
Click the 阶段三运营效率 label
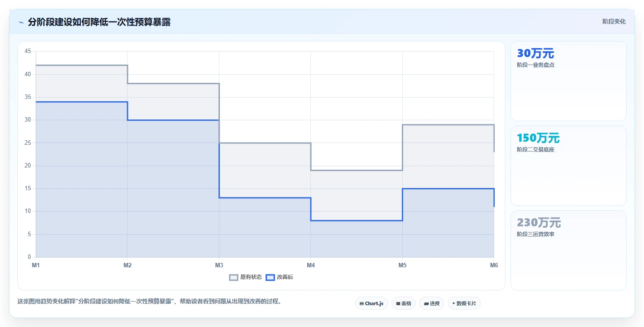(x=536, y=234)
